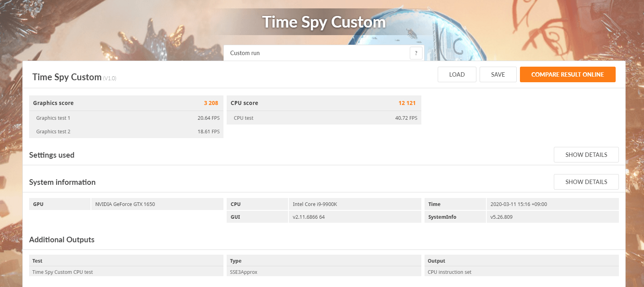Click the 18.61 FPS value
The width and height of the screenshot is (644, 287).
(209, 132)
